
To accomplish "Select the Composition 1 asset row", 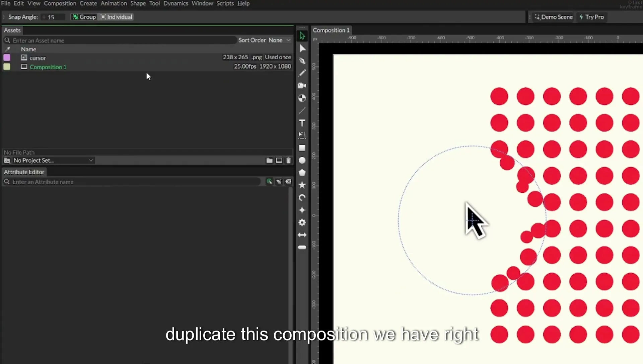I will pos(147,67).
